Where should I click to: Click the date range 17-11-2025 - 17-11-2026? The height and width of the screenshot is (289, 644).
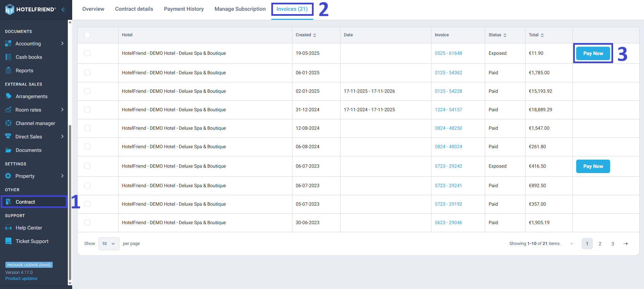pos(369,91)
